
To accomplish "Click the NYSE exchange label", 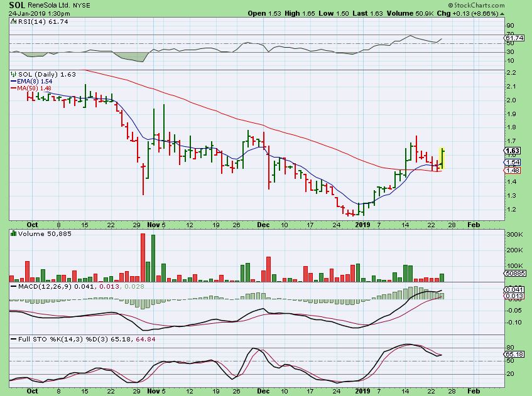I will coord(82,6).
